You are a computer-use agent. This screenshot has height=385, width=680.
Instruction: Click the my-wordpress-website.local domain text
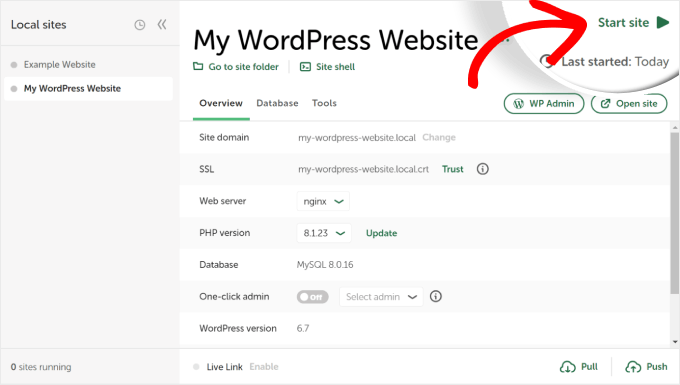[356, 138]
